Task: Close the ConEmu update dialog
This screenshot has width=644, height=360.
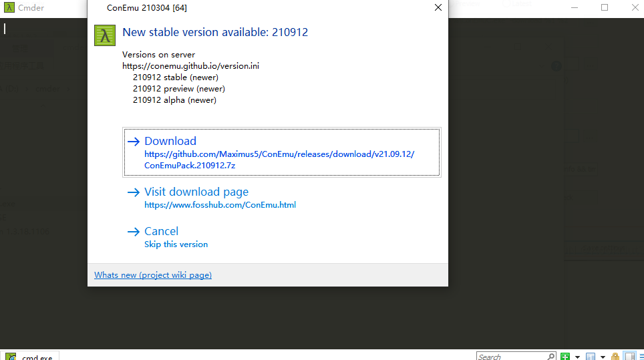Action: (438, 7)
